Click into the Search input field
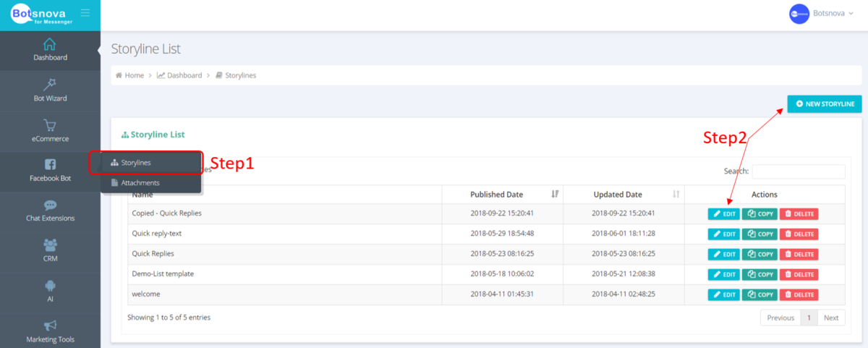Screen dimensions: 868x348 pos(798,171)
